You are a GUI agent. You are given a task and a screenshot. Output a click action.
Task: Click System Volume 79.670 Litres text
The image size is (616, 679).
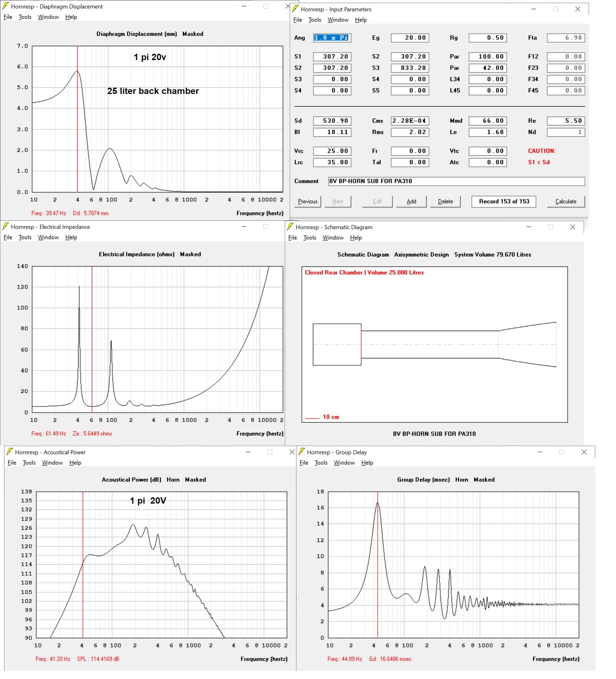click(x=492, y=255)
